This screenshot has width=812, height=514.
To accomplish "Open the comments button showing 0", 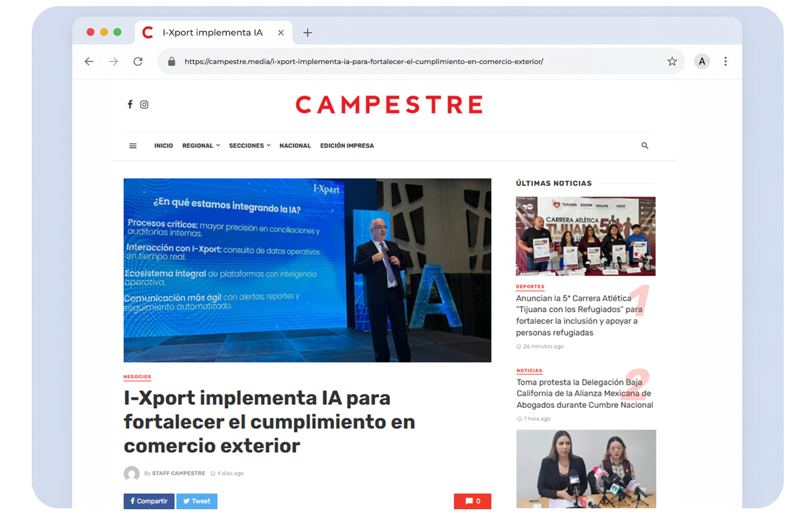I will click(x=473, y=501).
